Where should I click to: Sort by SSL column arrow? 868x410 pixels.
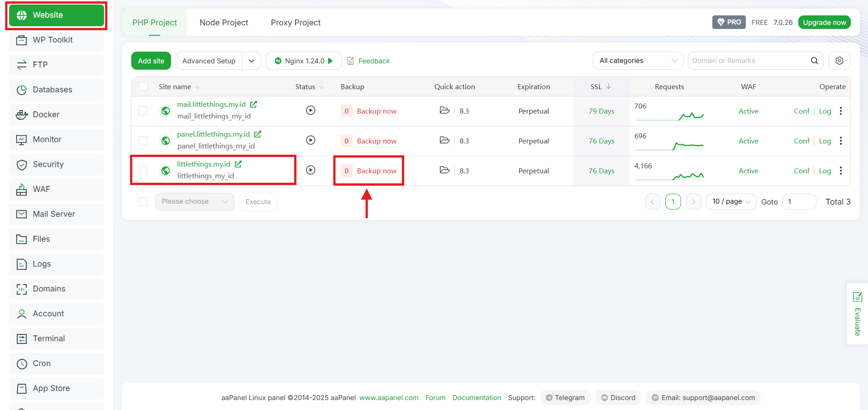[609, 86]
